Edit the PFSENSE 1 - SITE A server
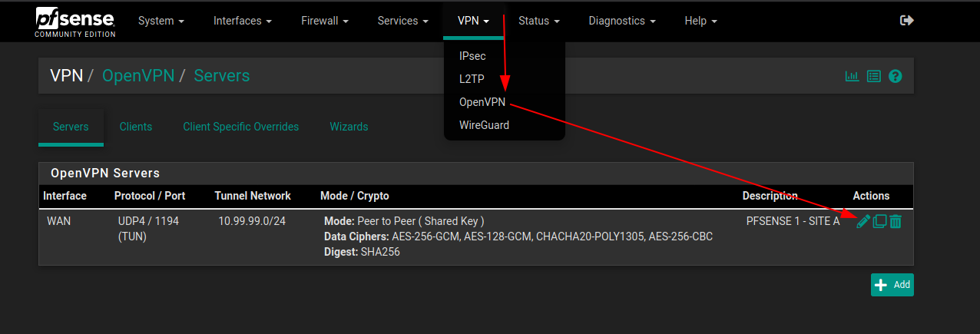Screen dimensions: 980x334 click(x=863, y=221)
